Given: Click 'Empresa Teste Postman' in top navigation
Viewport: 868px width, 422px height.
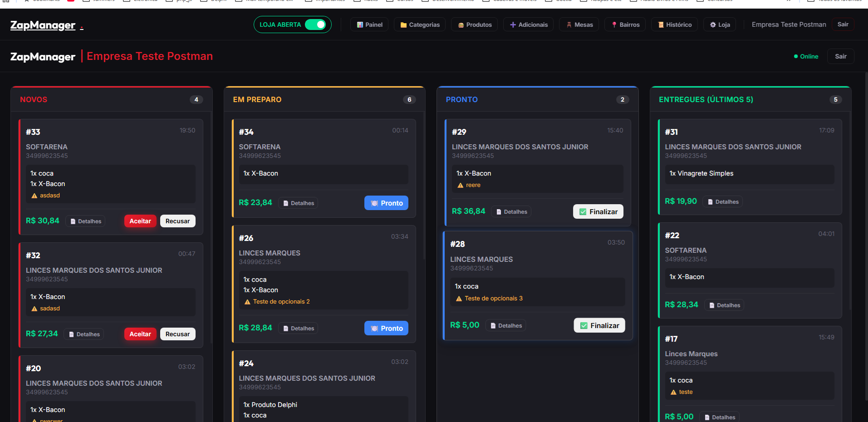Looking at the screenshot, I should tap(789, 25).
